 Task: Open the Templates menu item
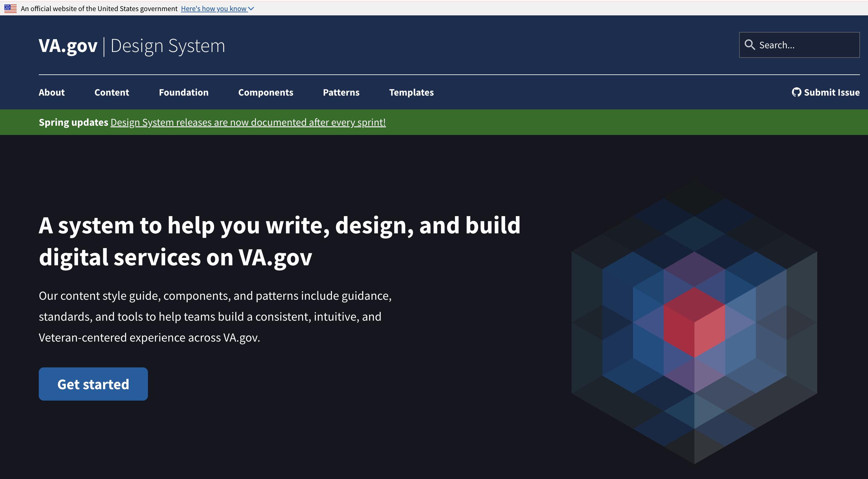coord(412,92)
